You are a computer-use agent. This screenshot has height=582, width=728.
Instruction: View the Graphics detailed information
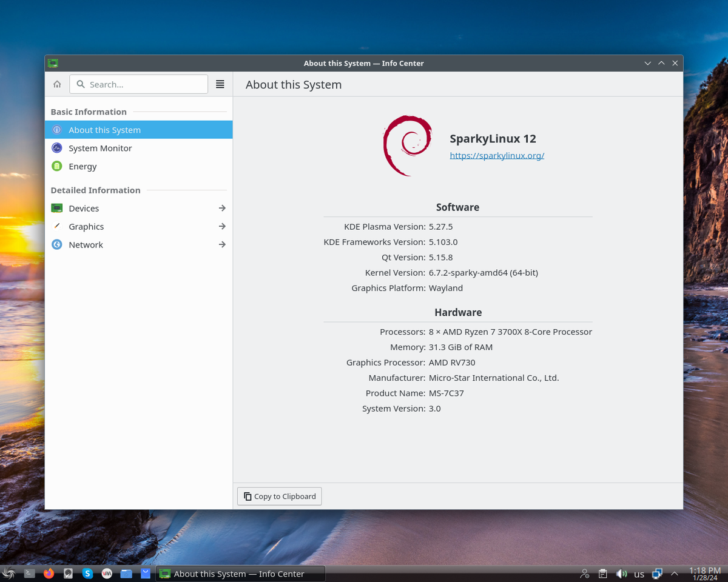tap(86, 226)
